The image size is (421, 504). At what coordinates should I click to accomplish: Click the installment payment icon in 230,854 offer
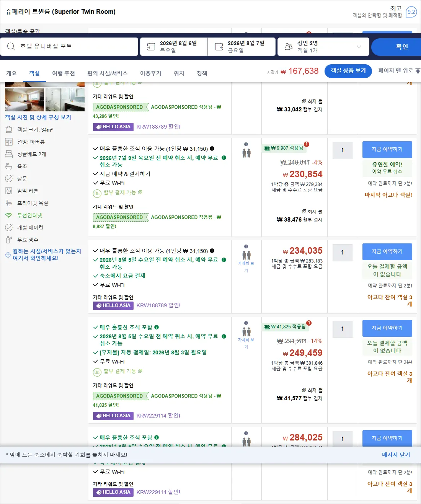(x=97, y=193)
